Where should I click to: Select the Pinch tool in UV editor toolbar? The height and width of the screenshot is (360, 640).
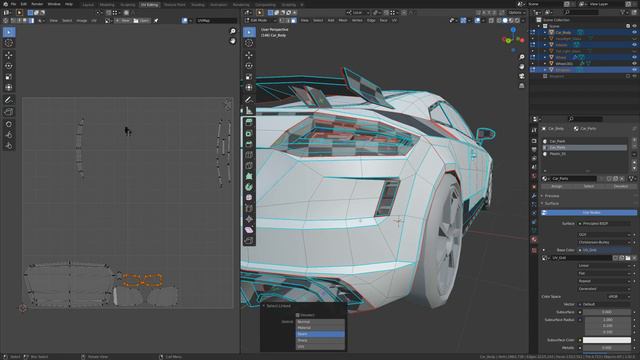tap(9, 146)
